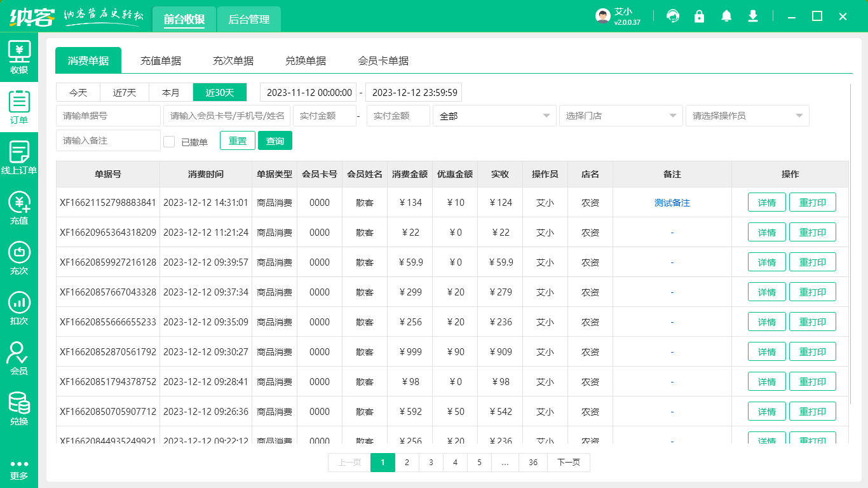The width and height of the screenshot is (868, 488).
Task: Select the 消费单据 tab
Action: [88, 60]
